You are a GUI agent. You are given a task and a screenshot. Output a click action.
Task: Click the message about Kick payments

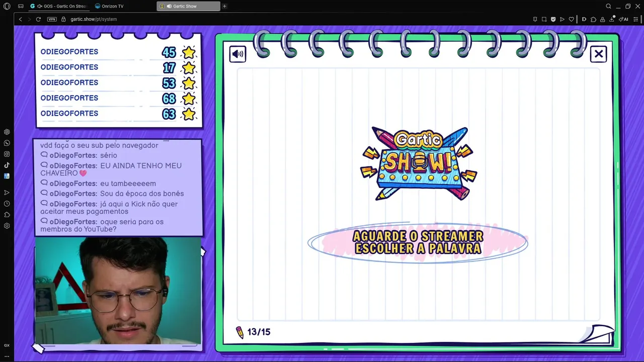109,208
